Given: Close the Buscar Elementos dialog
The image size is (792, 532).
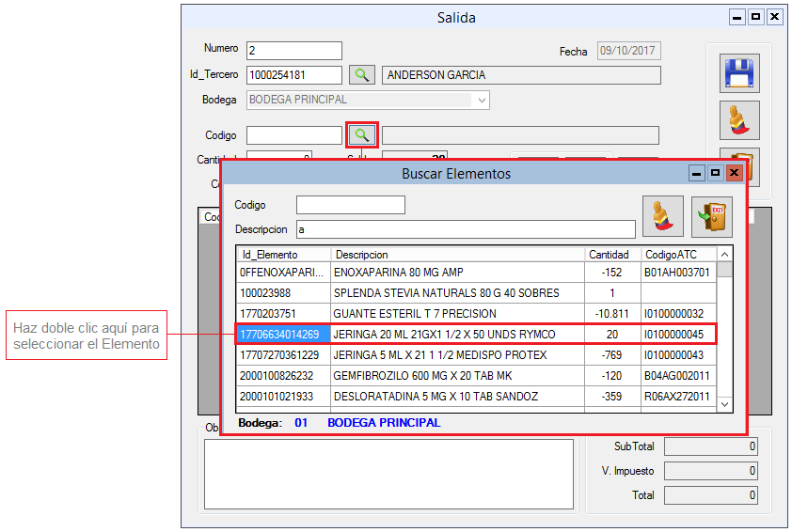Looking at the screenshot, I should point(734,173).
